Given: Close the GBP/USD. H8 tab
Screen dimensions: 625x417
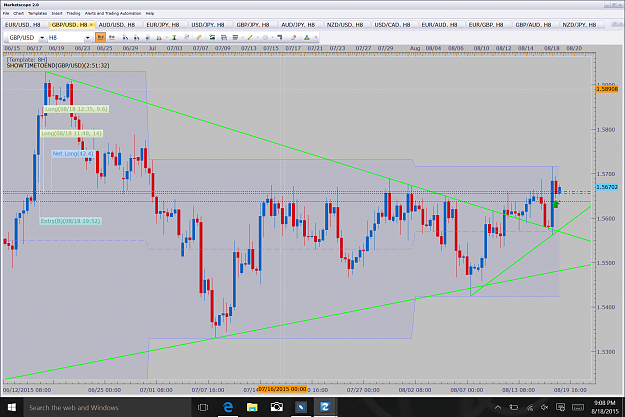Looking at the screenshot, I should (91, 25).
